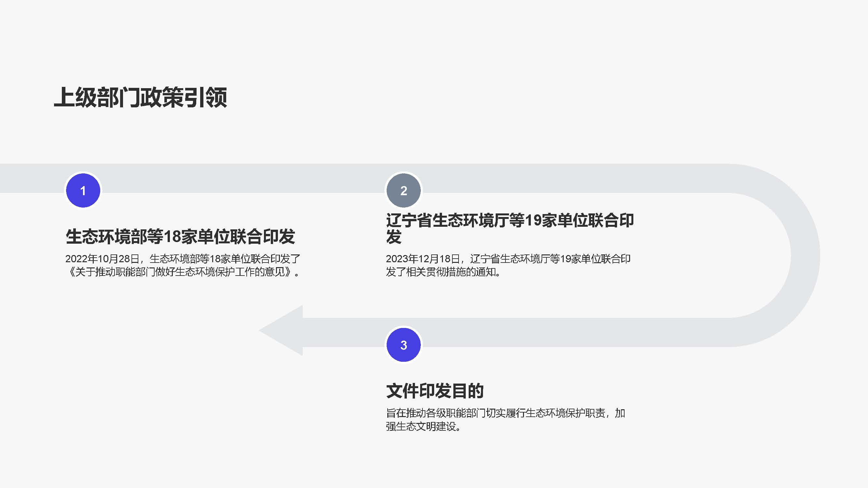
Task: Click the heading 文件印发目的
Action: pos(435,391)
